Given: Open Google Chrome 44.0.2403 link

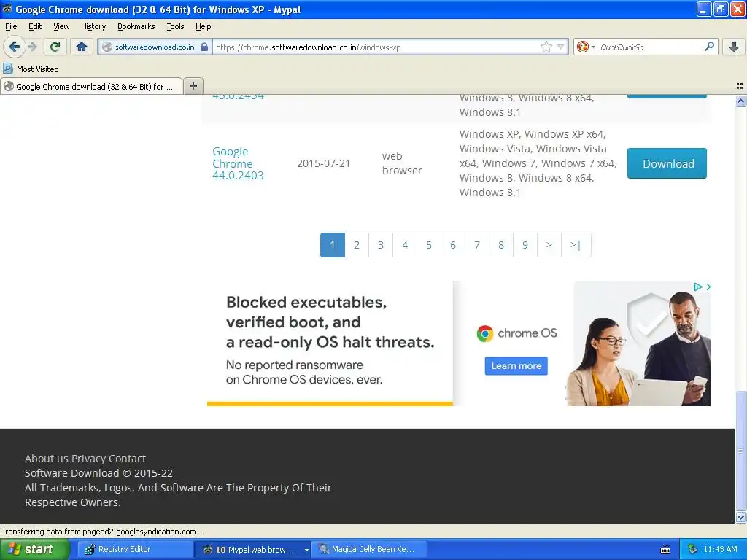Looking at the screenshot, I should point(238,163).
